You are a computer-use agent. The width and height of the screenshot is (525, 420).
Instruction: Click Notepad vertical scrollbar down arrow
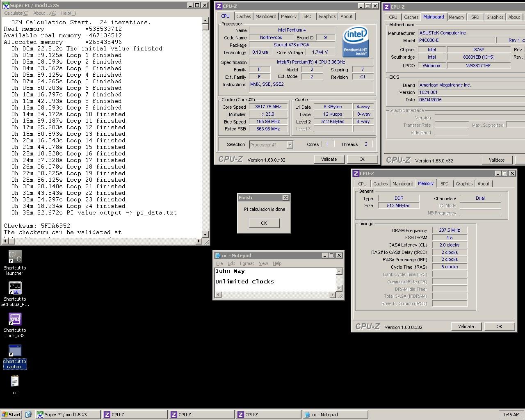pos(339,288)
